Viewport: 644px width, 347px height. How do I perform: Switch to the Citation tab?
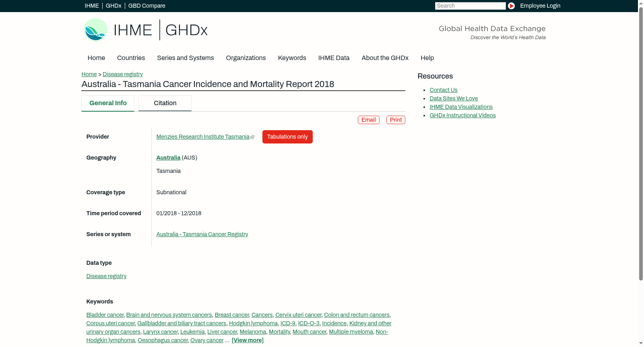tap(165, 103)
